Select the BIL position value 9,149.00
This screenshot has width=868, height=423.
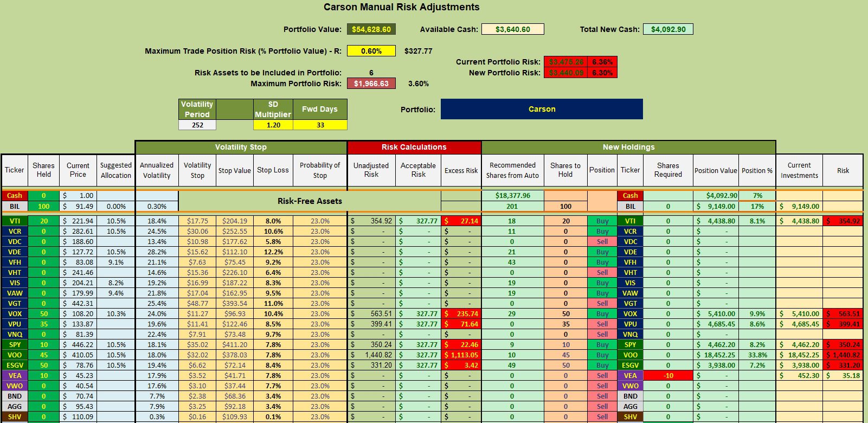(716, 206)
